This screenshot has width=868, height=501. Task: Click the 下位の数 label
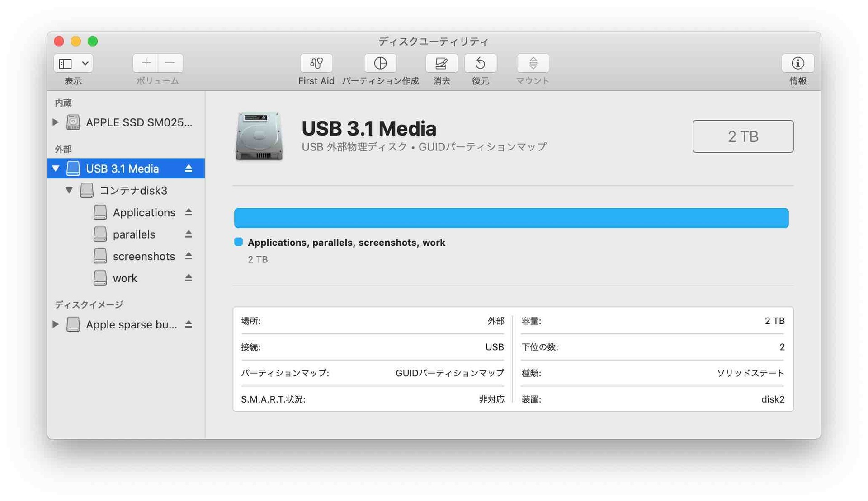pos(540,347)
